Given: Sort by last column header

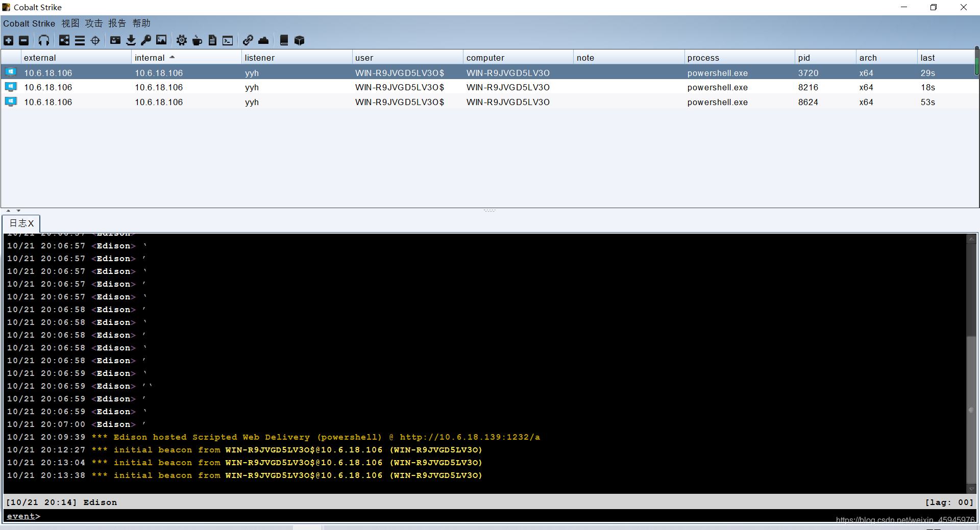Looking at the screenshot, I should pyautogui.click(x=945, y=58).
